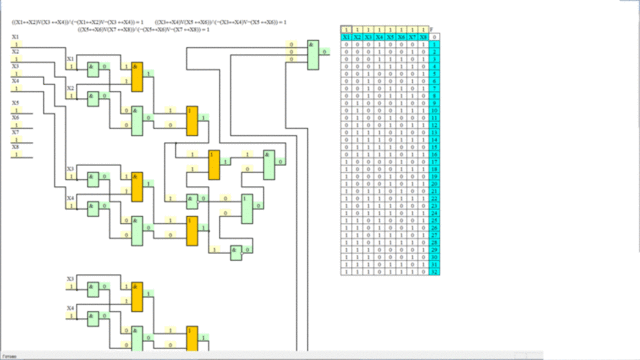This screenshot has height=360, width=640.
Task: Select the small AND gate beside circuit label X2
Action: [x=93, y=99]
